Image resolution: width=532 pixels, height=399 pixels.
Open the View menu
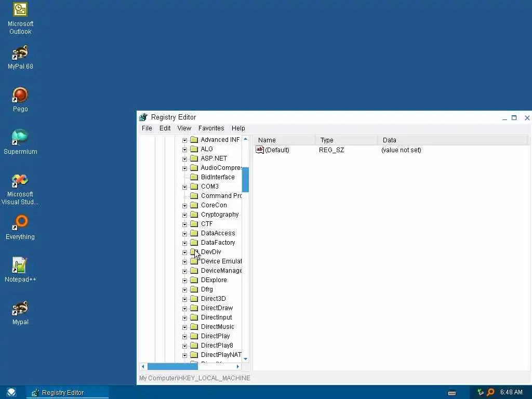click(184, 128)
